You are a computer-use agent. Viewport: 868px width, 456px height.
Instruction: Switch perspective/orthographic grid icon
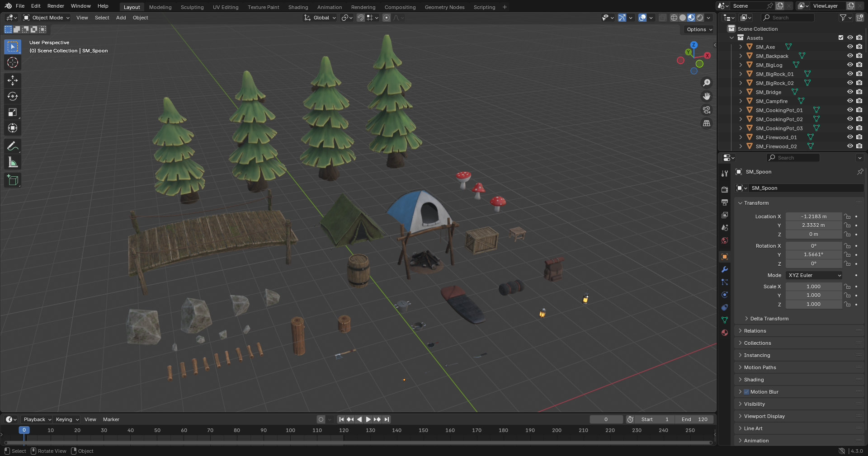(706, 123)
